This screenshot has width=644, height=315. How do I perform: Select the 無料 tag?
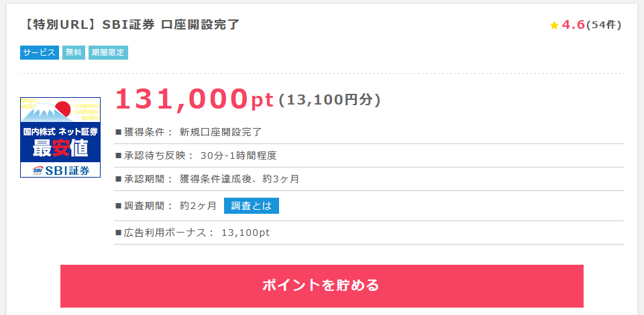point(74,52)
